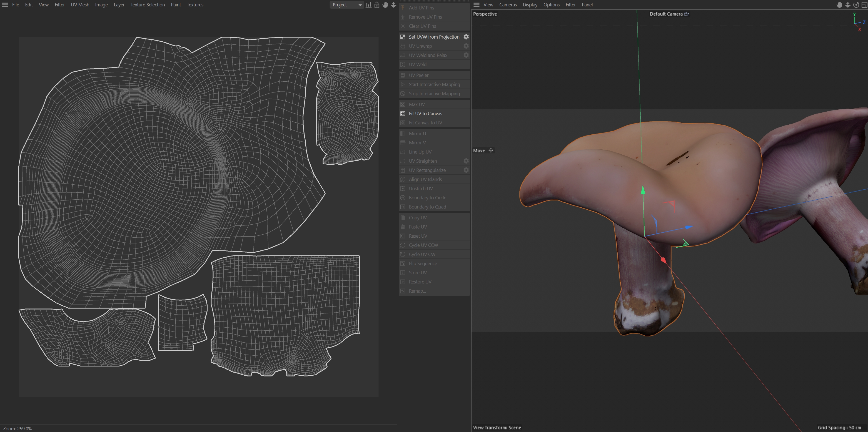Click the 3D viewport pan hand icon
Image resolution: width=868 pixels, height=432 pixels.
point(839,5)
